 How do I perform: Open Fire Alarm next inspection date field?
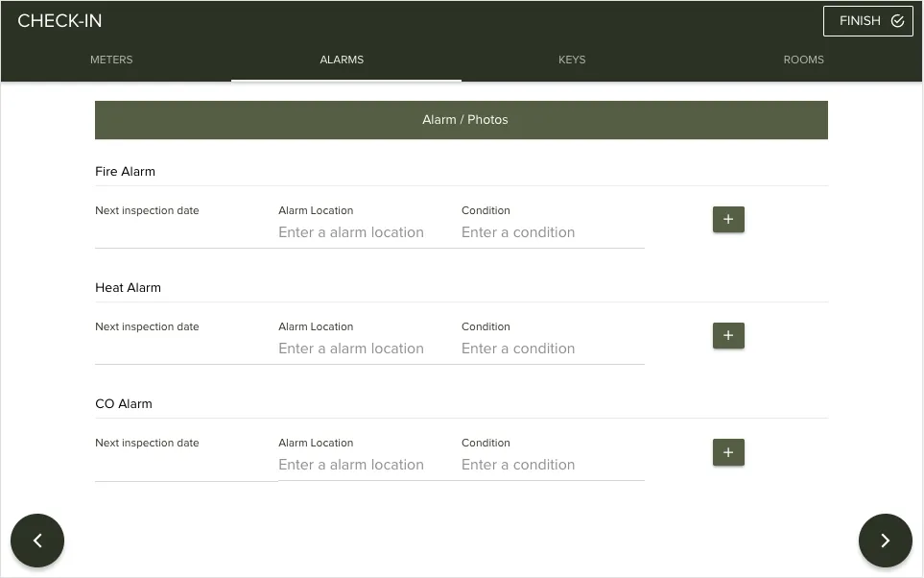point(186,232)
